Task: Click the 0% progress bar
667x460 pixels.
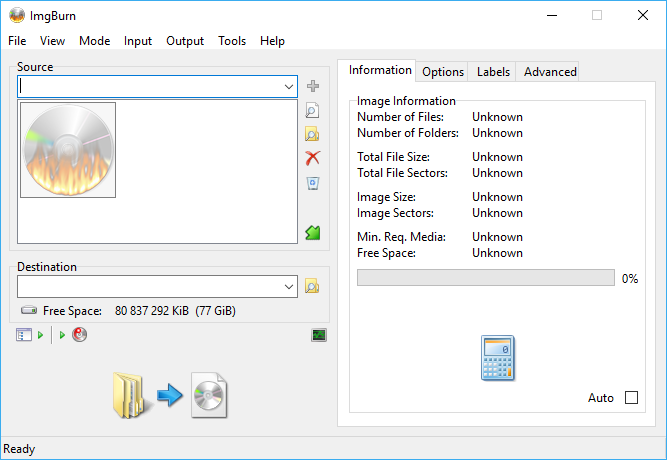Action: (x=486, y=277)
